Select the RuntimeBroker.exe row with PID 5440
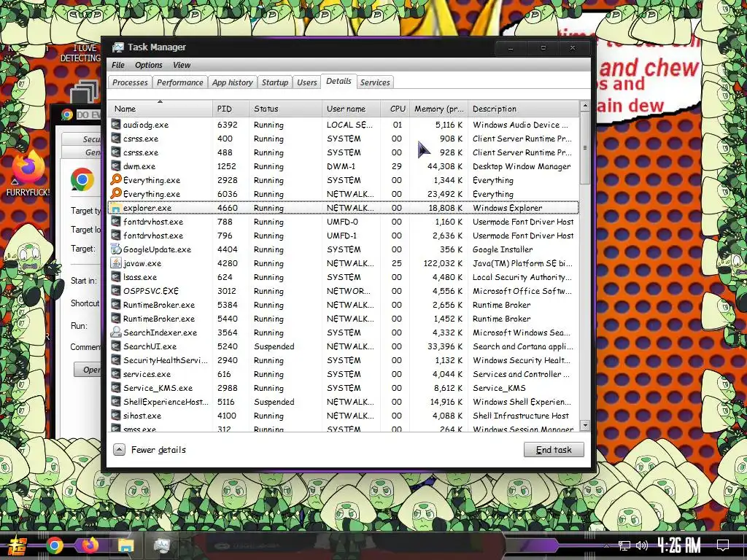The image size is (747, 560). coord(343,319)
